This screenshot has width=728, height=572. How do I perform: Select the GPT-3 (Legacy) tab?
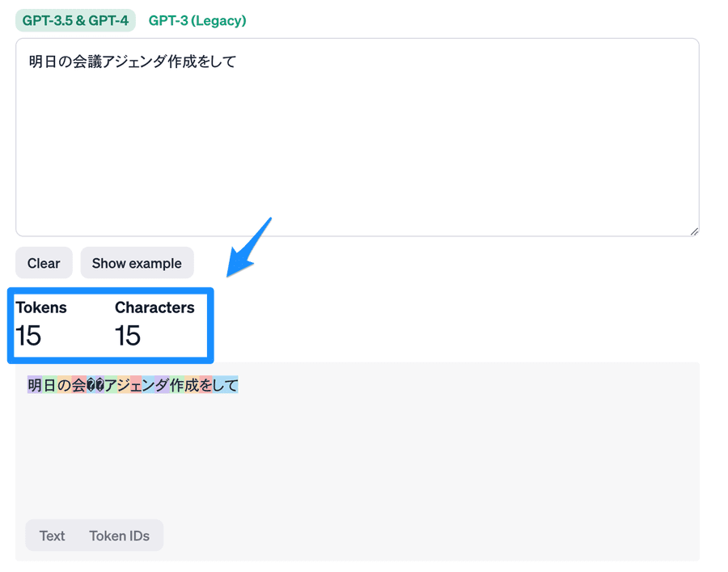pos(197,20)
